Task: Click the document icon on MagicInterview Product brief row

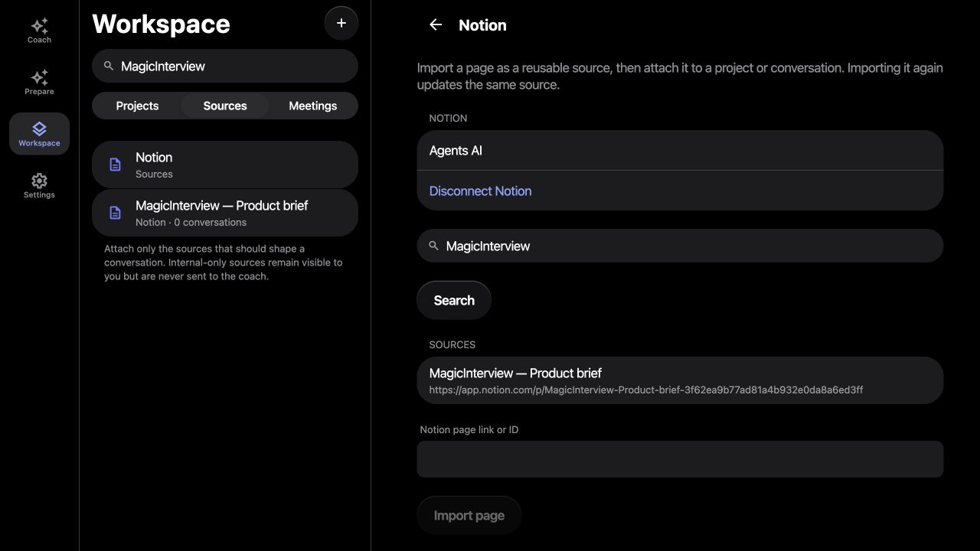Action: coord(115,213)
